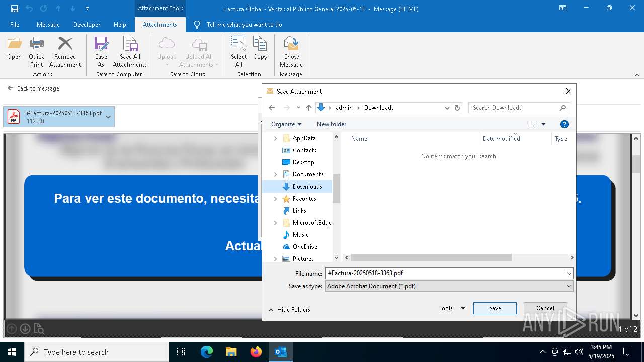The height and width of the screenshot is (362, 644).
Task: Select Downloads in folder tree
Action: (x=307, y=186)
